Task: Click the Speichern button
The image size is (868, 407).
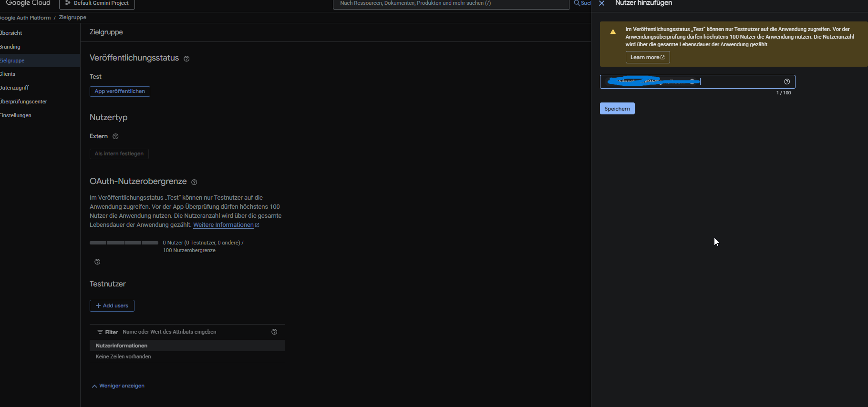Action: click(x=617, y=109)
